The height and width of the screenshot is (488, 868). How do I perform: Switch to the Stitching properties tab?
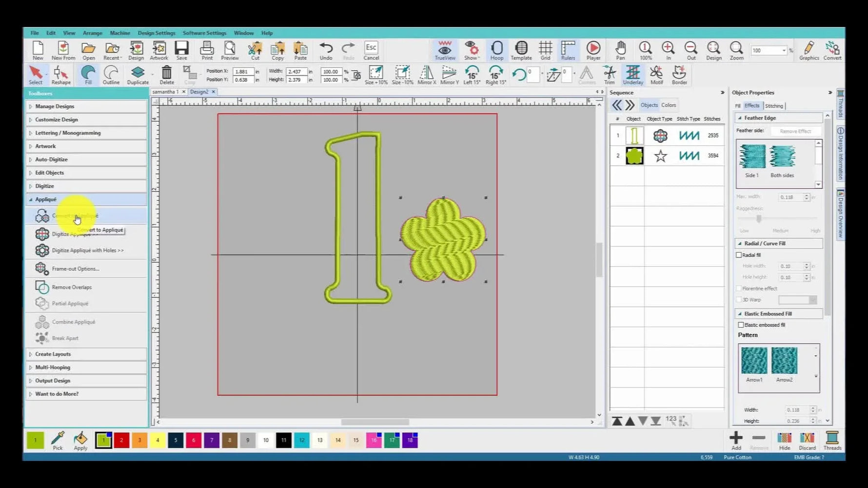tap(774, 105)
